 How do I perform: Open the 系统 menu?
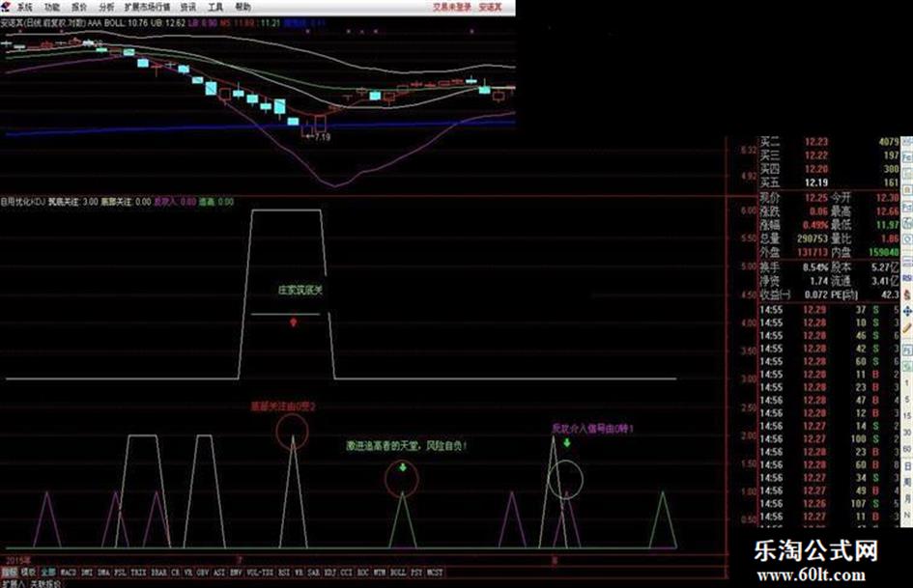tap(24, 7)
